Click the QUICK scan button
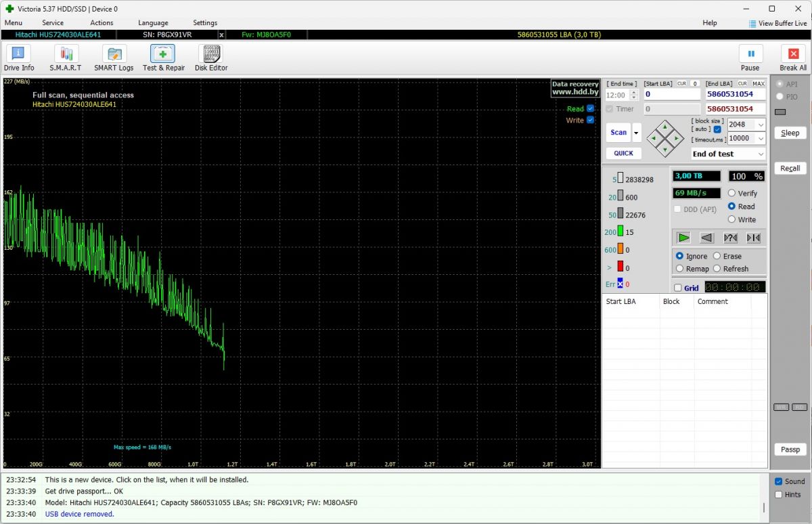Screen dimensions: 812x524 [x=623, y=153]
